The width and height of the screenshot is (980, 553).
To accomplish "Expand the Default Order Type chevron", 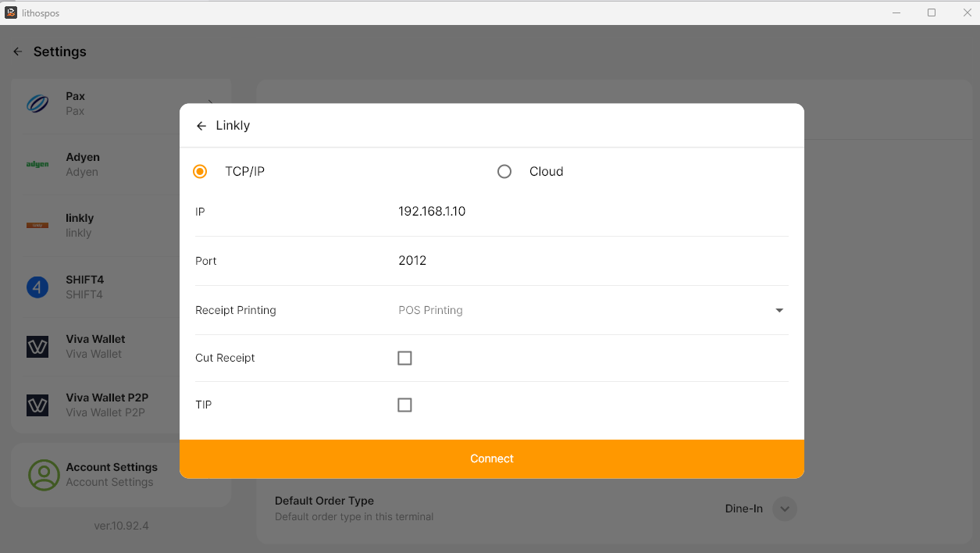I will coord(785,508).
